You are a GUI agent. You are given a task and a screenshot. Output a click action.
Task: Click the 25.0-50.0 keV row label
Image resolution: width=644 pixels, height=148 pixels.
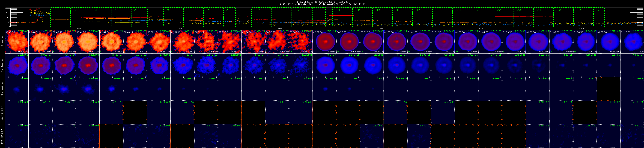[2, 112]
